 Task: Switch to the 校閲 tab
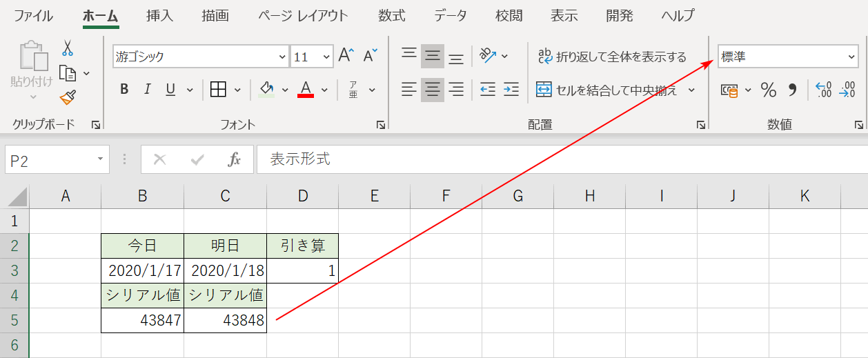coord(509,15)
